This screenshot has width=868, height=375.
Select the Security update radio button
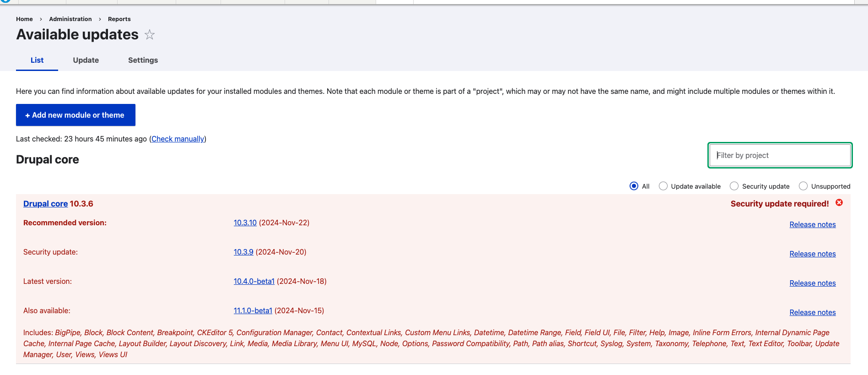[x=734, y=186]
